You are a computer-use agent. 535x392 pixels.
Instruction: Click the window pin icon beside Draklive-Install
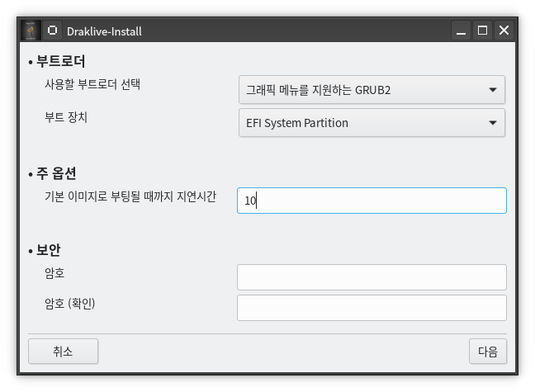[x=53, y=31]
